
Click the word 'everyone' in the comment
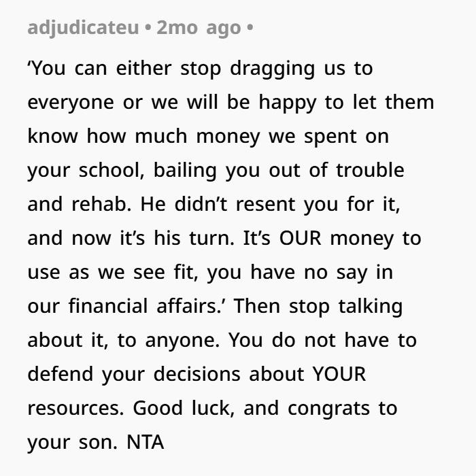tap(71, 103)
